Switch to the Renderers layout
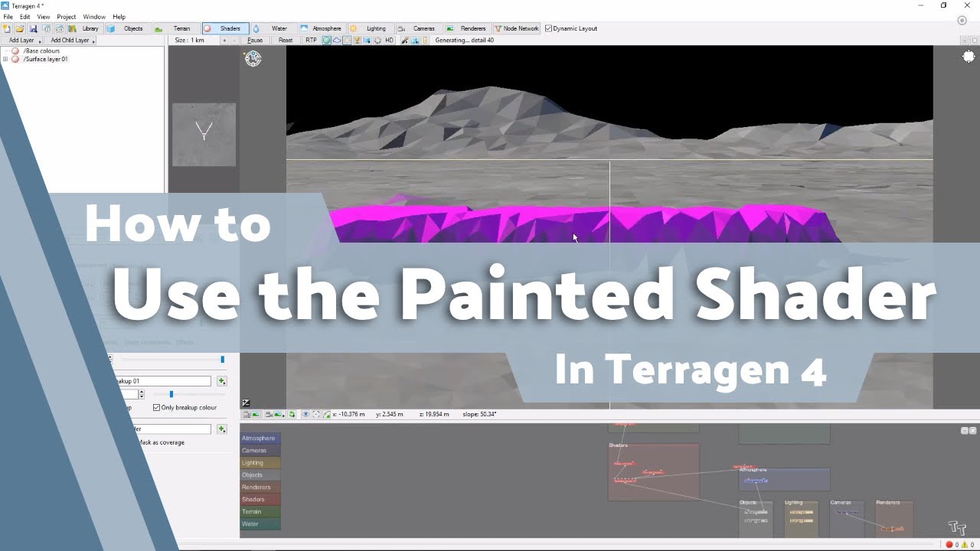The image size is (980, 551). [467, 28]
